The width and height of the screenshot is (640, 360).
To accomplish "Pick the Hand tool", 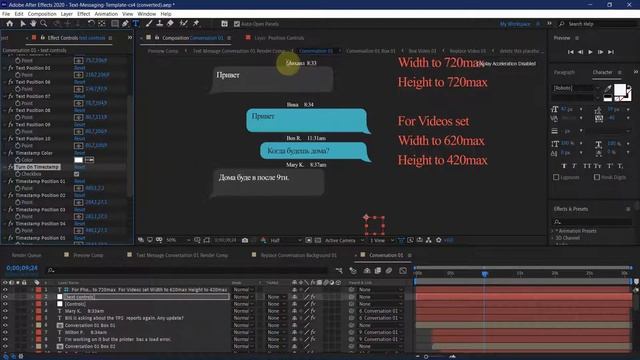I will click(33, 24).
